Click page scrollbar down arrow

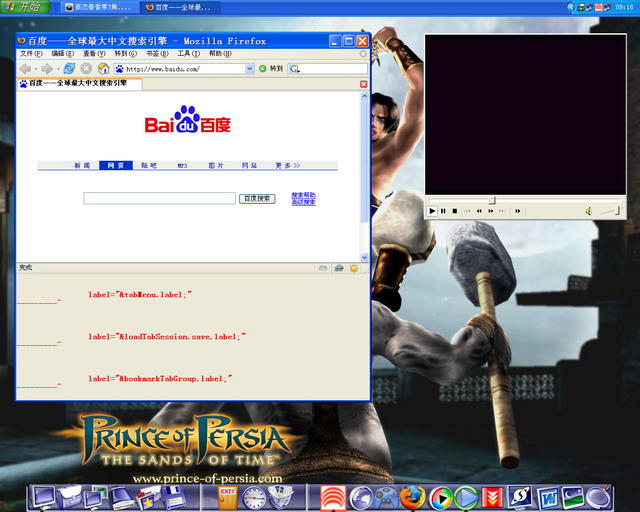(x=364, y=257)
